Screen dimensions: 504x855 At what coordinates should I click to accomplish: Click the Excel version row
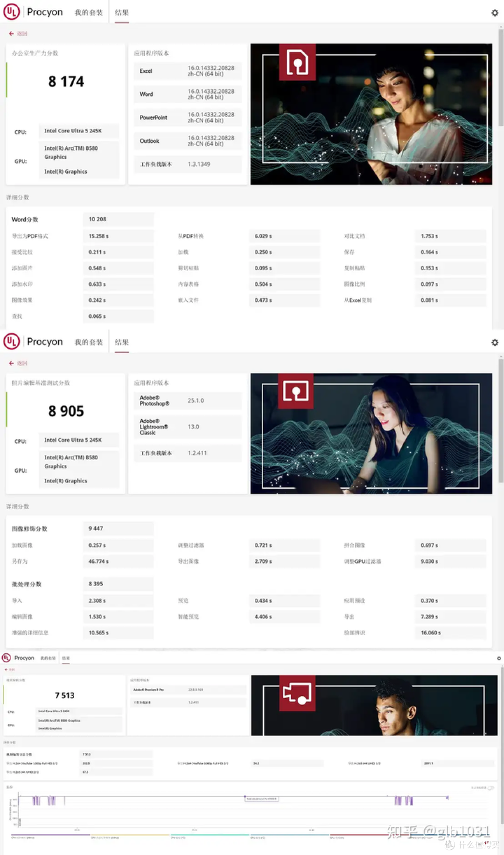point(188,71)
